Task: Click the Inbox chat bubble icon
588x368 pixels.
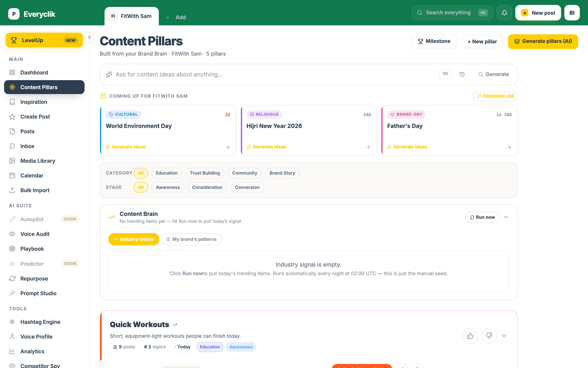Action: click(x=12, y=146)
